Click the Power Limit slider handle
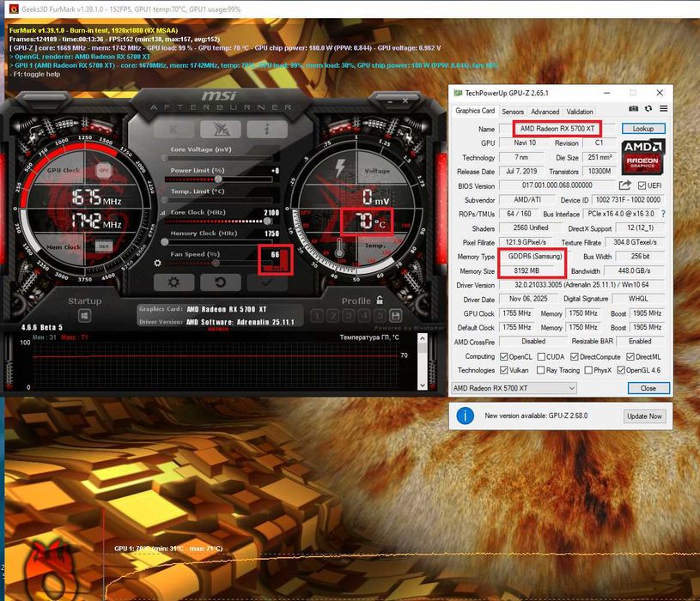700x601 pixels. click(218, 179)
